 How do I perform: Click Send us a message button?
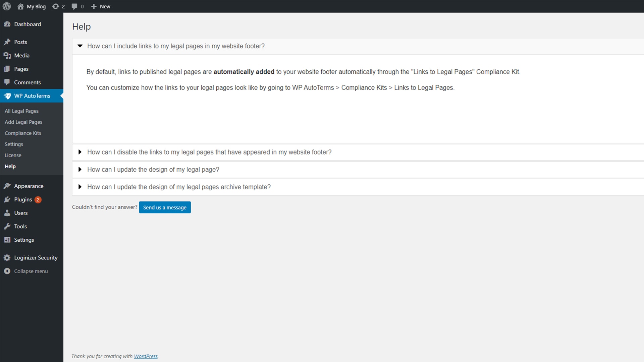(x=165, y=207)
